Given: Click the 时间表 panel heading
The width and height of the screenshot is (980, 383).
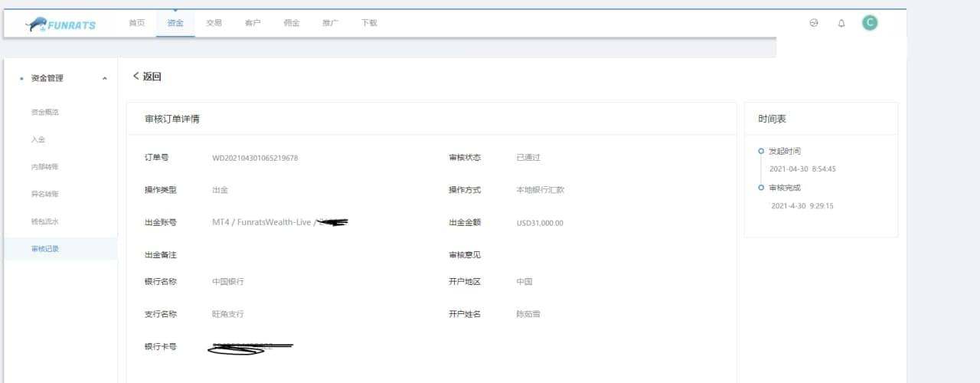Looking at the screenshot, I should tap(773, 119).
